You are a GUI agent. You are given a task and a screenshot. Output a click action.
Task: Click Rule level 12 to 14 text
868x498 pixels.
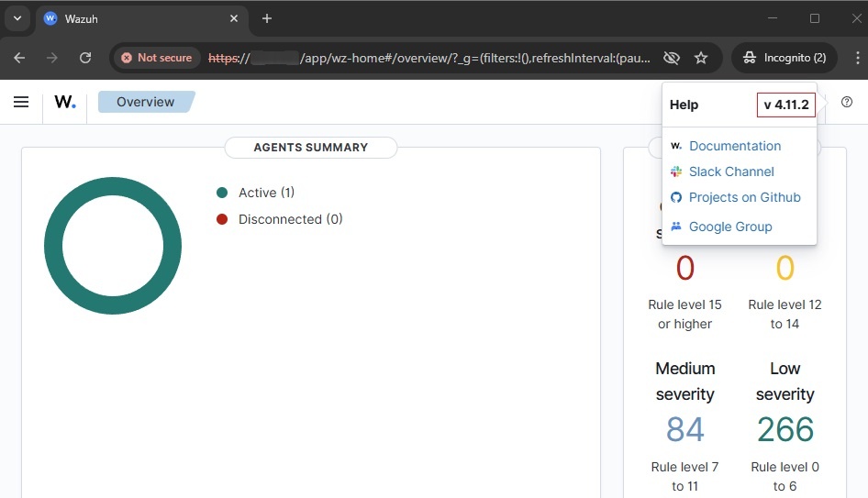coord(785,315)
